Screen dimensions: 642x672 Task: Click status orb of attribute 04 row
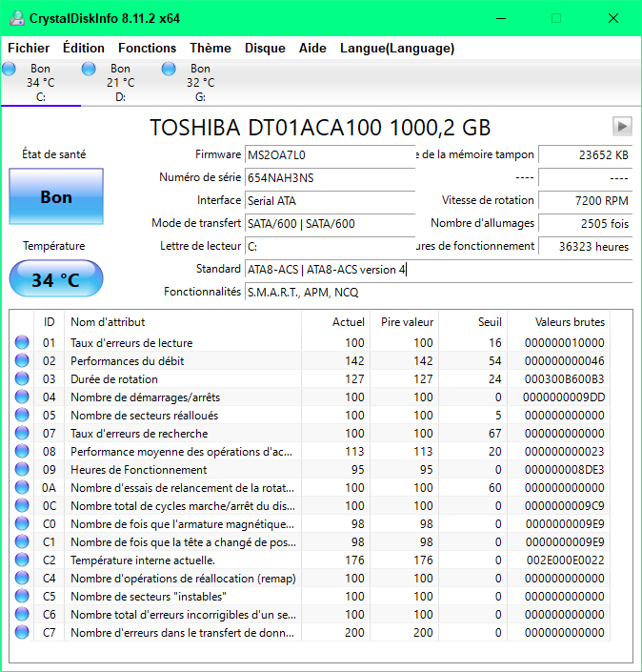click(x=22, y=397)
